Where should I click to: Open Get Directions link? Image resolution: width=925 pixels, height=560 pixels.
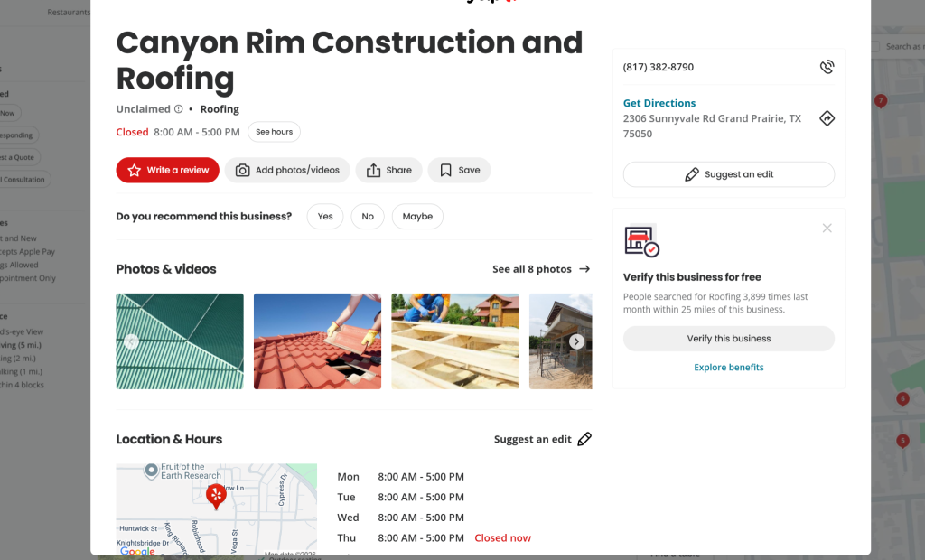pos(659,103)
